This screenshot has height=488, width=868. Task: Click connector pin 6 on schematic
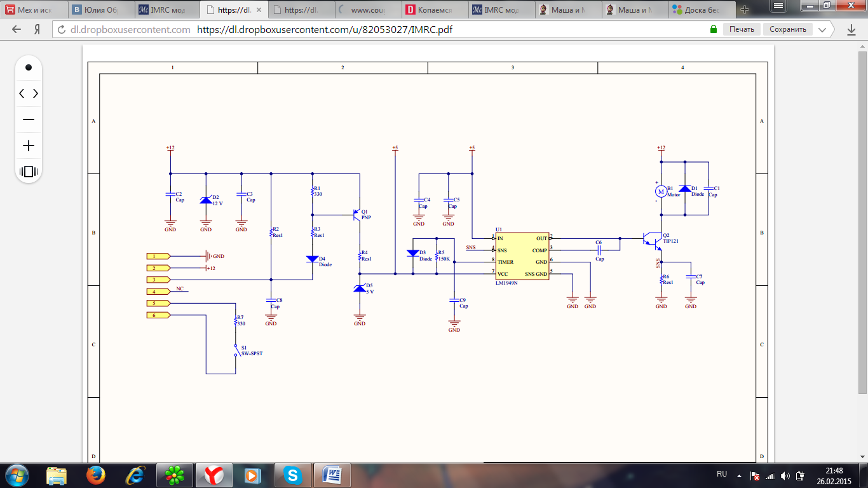click(158, 315)
